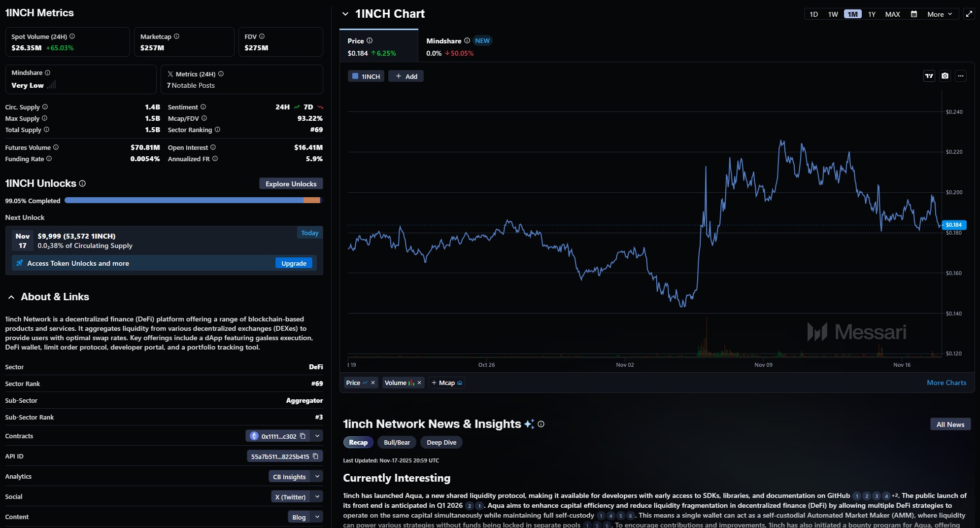Click the unlocks completion progress bar
Viewport: 980px width, 528px height.
tap(193, 201)
